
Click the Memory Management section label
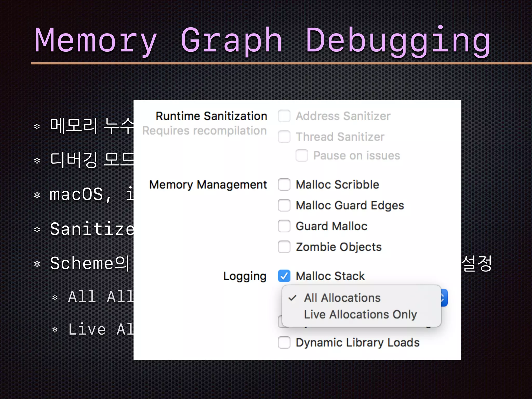pyautogui.click(x=208, y=185)
